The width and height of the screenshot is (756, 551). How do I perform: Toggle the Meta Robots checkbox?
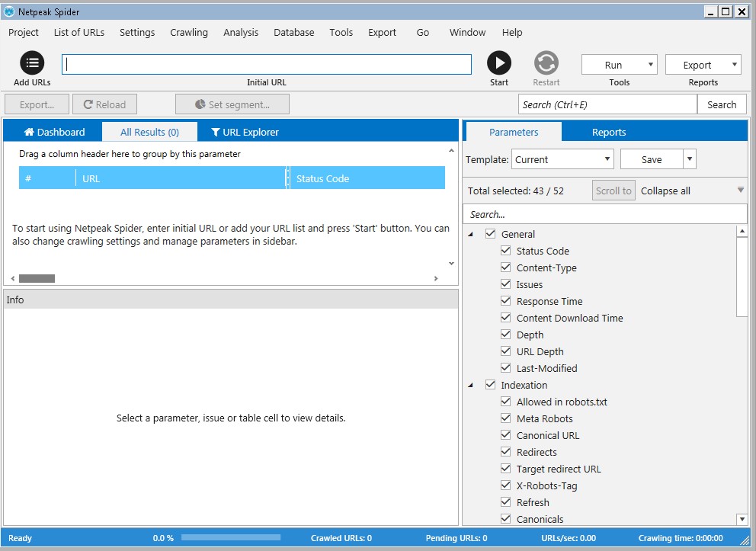(x=505, y=418)
